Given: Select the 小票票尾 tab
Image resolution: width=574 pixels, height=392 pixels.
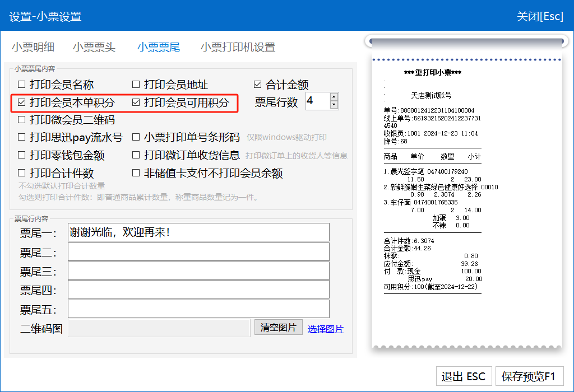Looking at the screenshot, I should (159, 48).
